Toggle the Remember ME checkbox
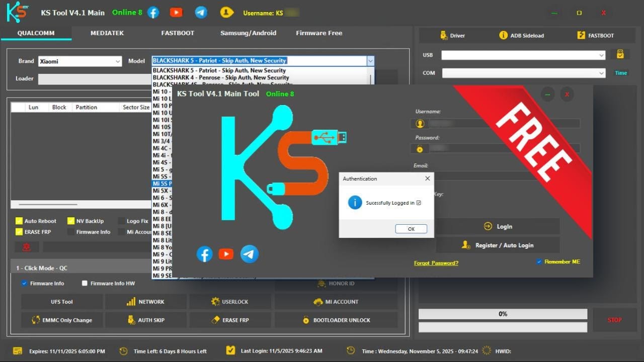This screenshot has width=644, height=362. point(539,261)
